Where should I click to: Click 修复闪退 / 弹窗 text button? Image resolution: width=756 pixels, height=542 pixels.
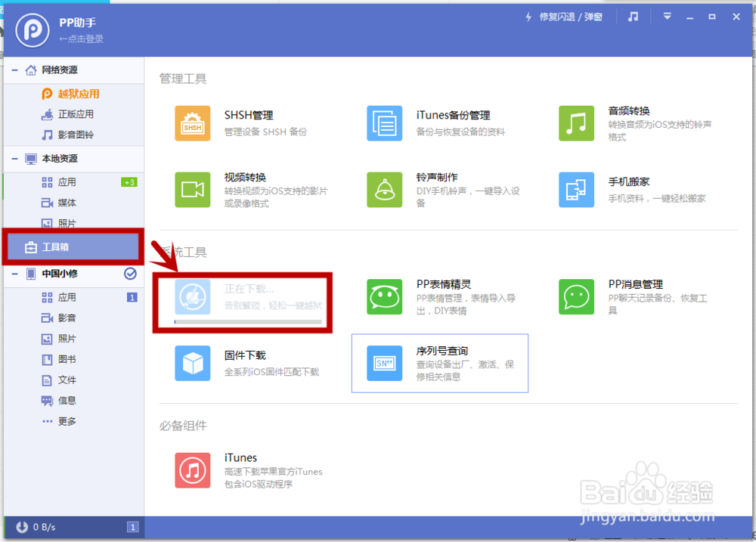pyautogui.click(x=571, y=17)
